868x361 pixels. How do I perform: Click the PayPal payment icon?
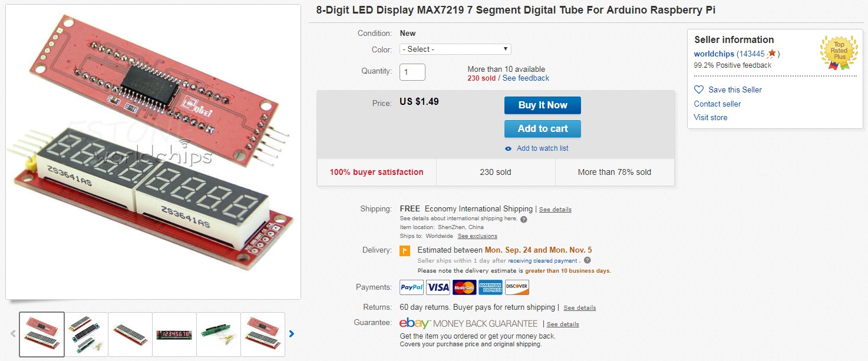(x=411, y=287)
